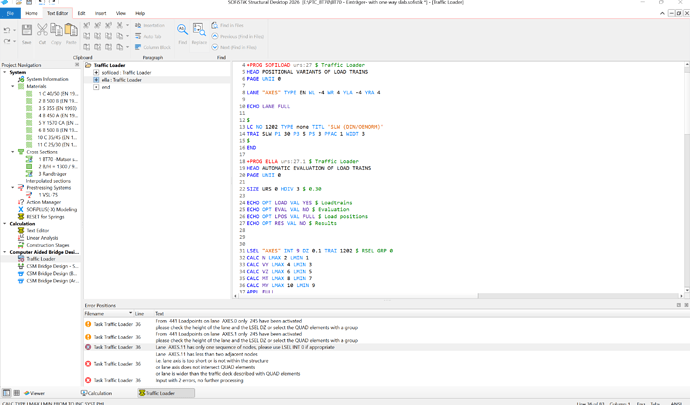Click the Column Block icon
This screenshot has width=690, height=405.
tap(138, 47)
